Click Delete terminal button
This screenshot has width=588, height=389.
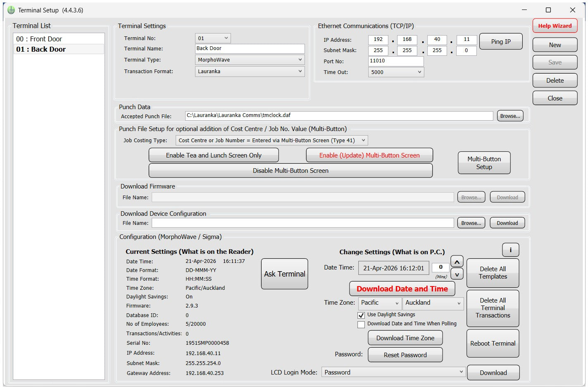[555, 81]
